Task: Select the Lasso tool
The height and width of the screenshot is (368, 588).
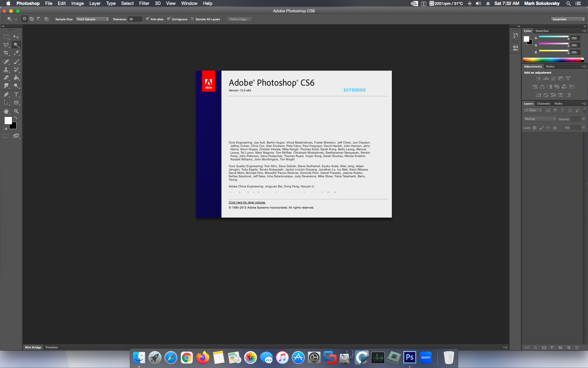Action: coord(6,45)
